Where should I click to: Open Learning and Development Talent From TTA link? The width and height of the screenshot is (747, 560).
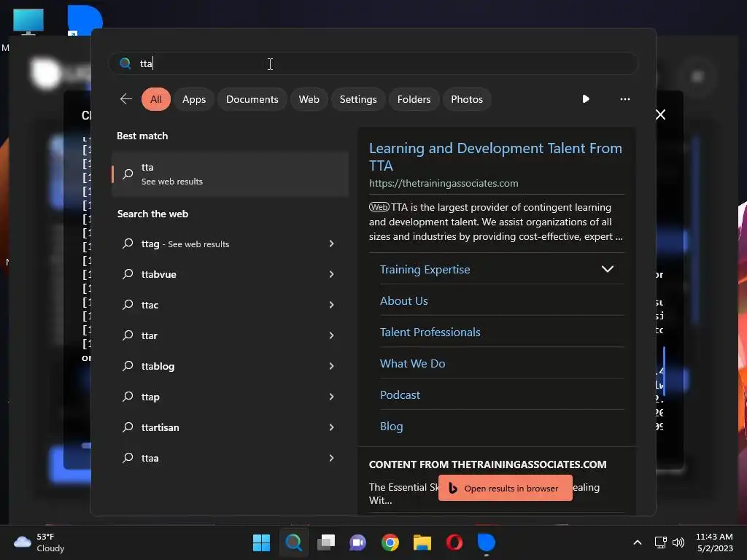coord(495,157)
